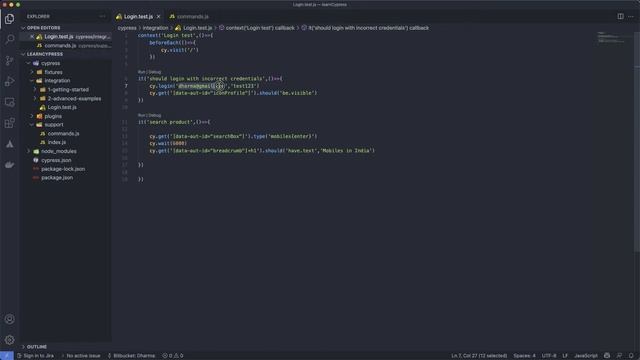
Task: Click the notifications bell in status bar
Action: (631, 356)
